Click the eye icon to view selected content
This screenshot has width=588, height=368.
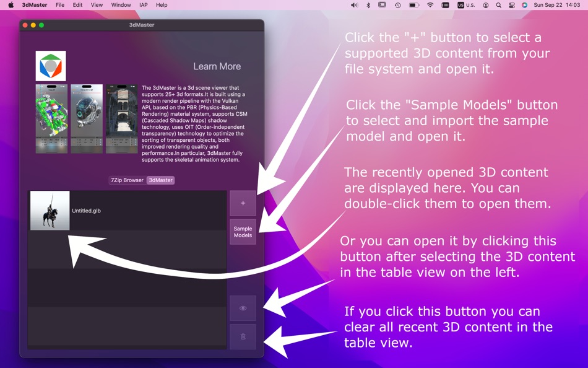pos(243,308)
